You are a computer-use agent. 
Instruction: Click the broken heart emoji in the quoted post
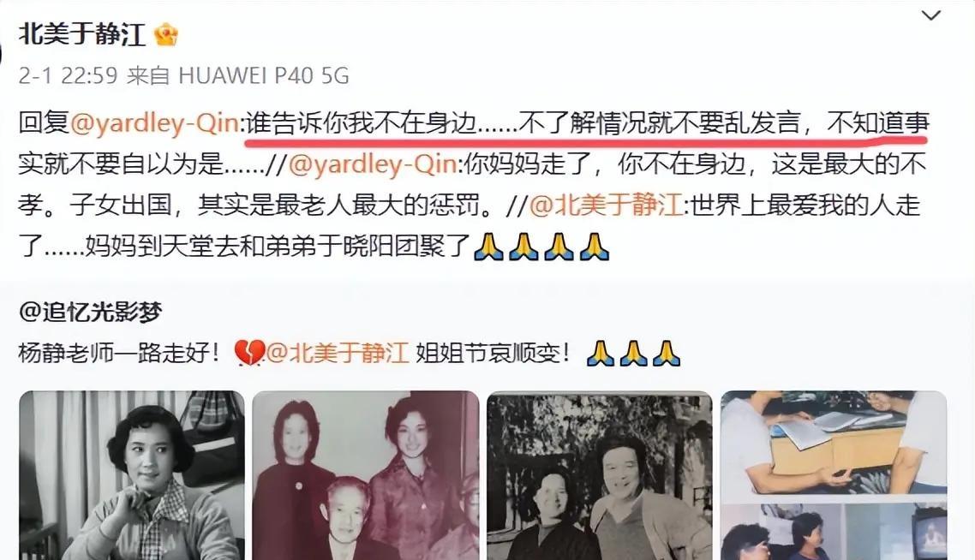pyautogui.click(x=249, y=353)
